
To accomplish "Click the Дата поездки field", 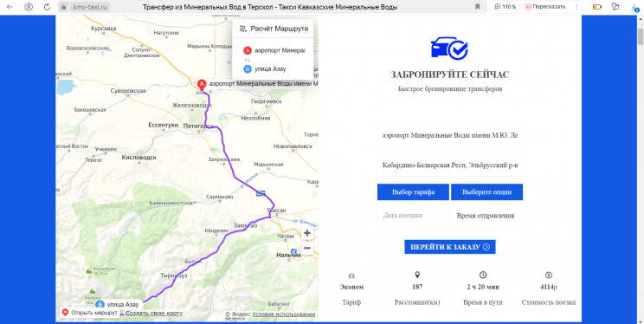I will [x=413, y=216].
